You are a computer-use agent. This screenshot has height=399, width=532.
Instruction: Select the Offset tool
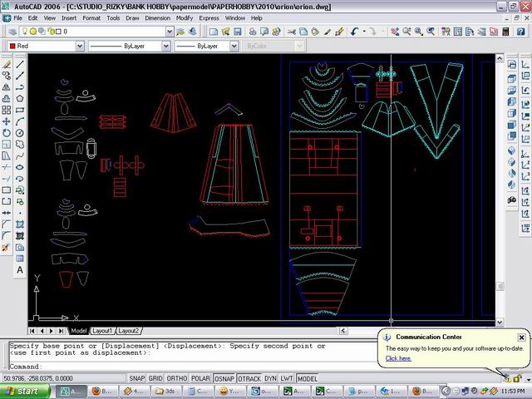click(7, 99)
